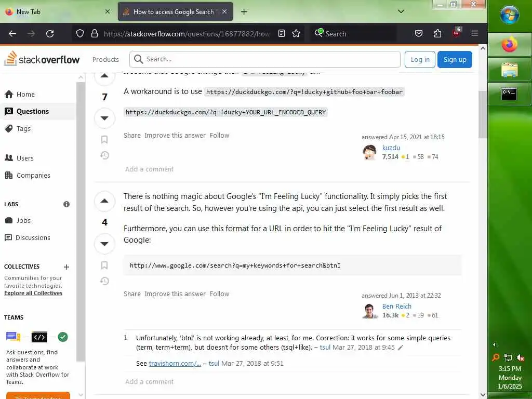Open kuzdu user profile link
This screenshot has height=399, width=532.
pos(391,148)
